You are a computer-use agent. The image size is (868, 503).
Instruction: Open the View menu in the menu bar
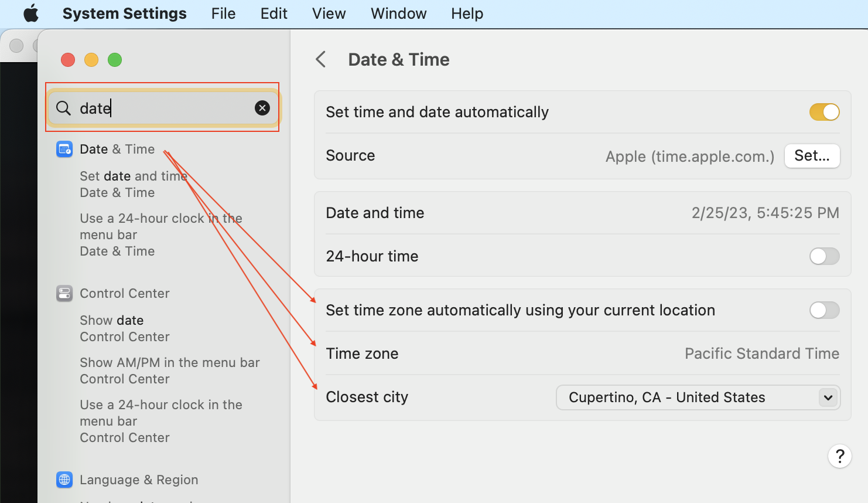coord(329,13)
